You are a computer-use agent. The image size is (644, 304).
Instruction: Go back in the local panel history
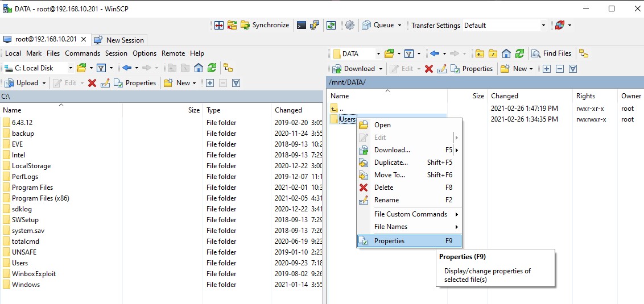coord(127,68)
